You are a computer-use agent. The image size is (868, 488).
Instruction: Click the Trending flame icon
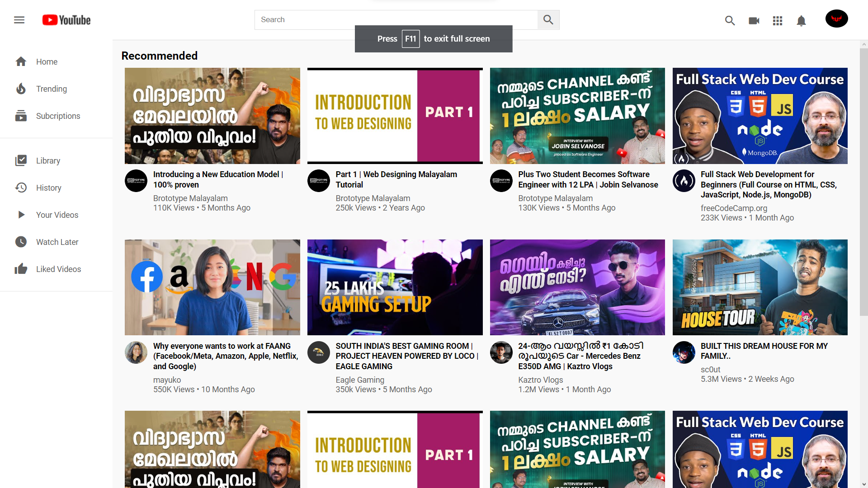coord(21,89)
